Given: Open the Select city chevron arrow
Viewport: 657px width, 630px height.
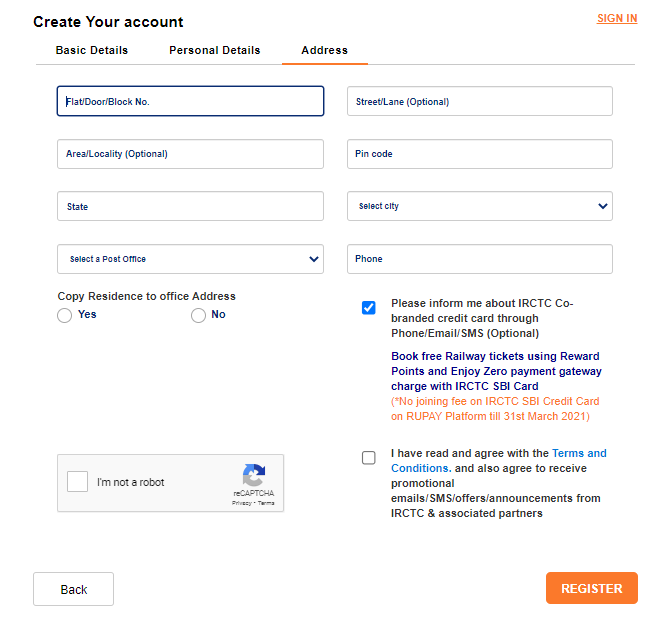Looking at the screenshot, I should 603,206.
